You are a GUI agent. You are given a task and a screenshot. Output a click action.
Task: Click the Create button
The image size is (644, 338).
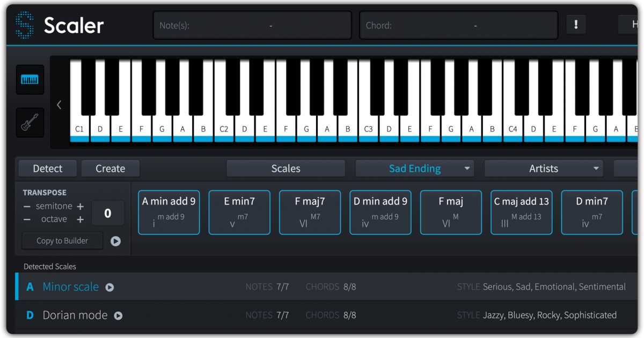110,168
